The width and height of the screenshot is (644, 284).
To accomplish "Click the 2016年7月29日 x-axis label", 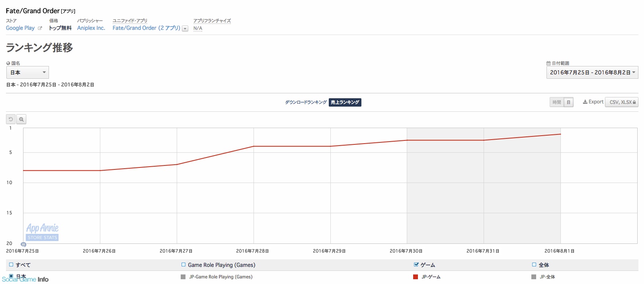I will tap(329, 251).
